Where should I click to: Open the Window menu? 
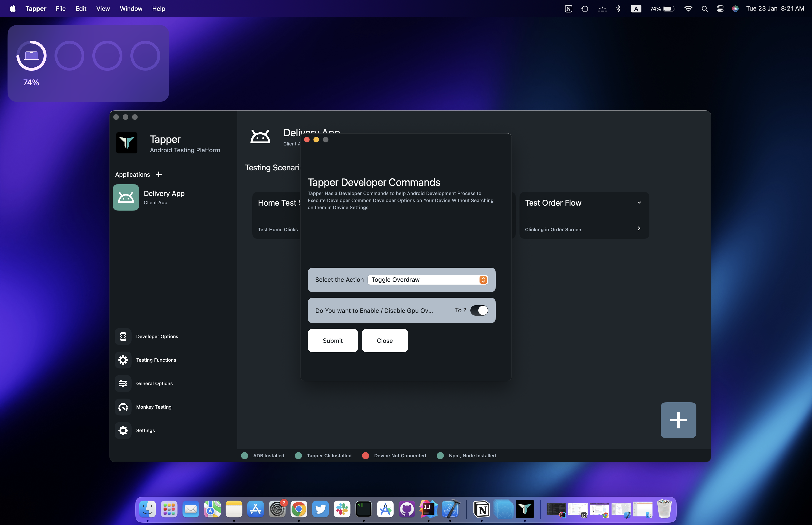pyautogui.click(x=131, y=8)
